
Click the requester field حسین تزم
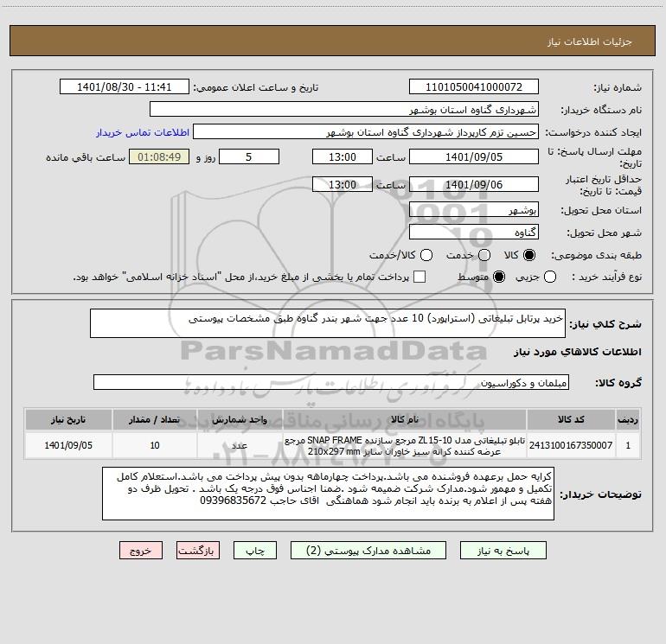[x=366, y=131]
